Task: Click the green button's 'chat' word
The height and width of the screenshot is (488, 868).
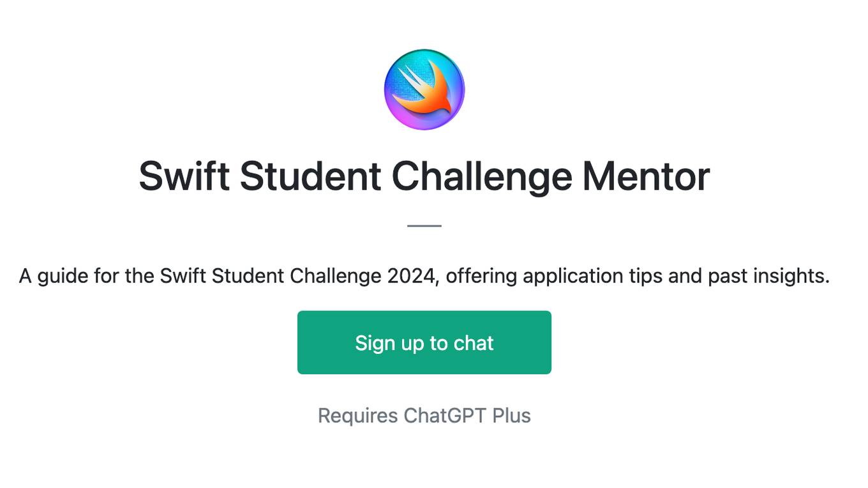Action: [474, 343]
